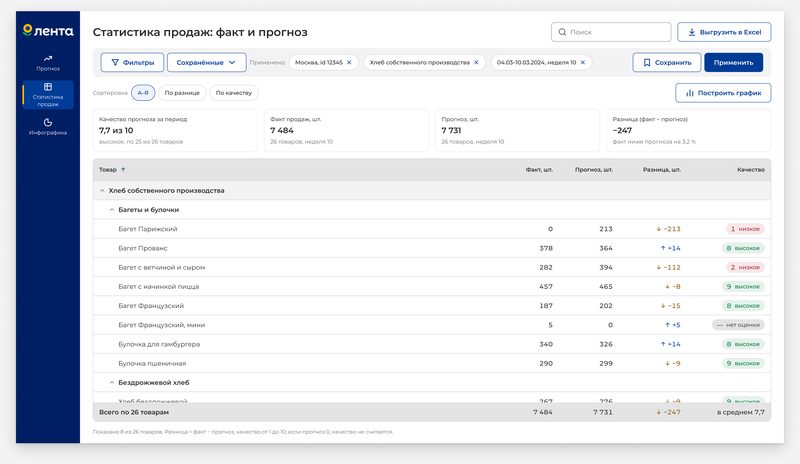
Task: Click the Качество column header
Action: [751, 169]
